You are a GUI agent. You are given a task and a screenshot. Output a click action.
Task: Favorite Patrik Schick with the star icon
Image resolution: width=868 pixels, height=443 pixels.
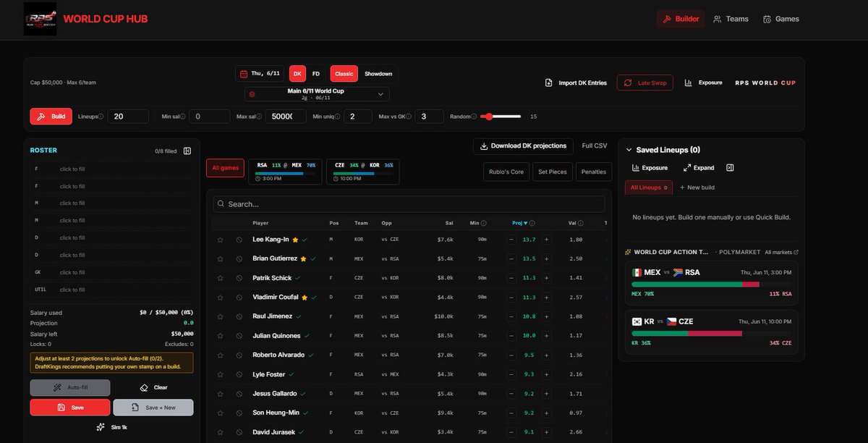[220, 278]
